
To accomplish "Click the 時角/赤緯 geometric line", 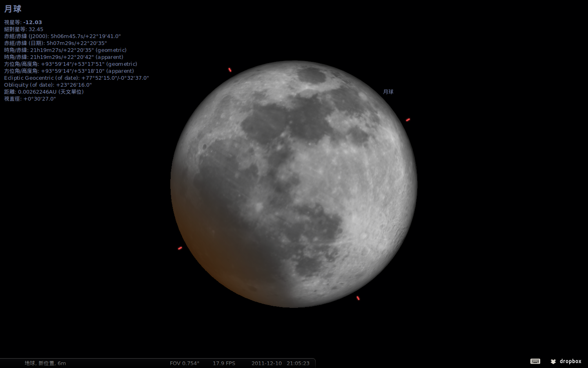I will click(x=65, y=50).
